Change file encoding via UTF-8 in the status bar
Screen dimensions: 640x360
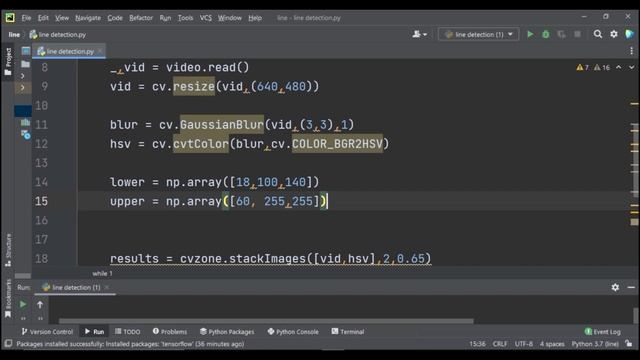(x=523, y=344)
